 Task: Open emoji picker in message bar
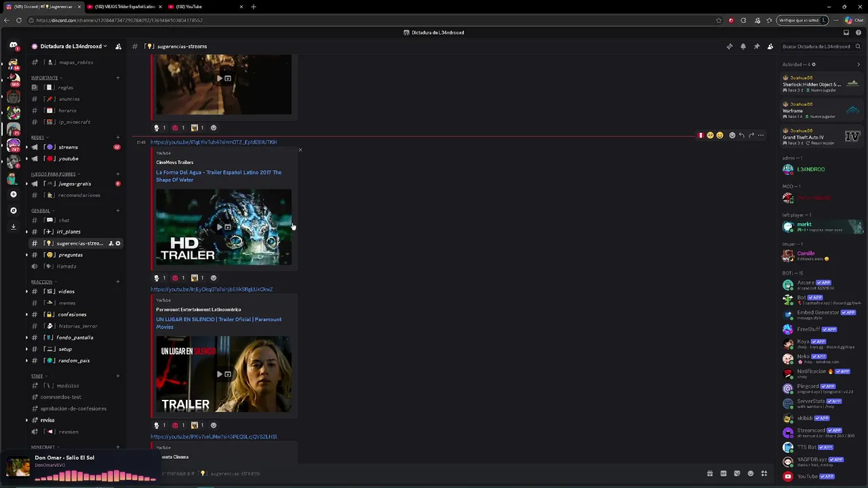tap(750, 474)
